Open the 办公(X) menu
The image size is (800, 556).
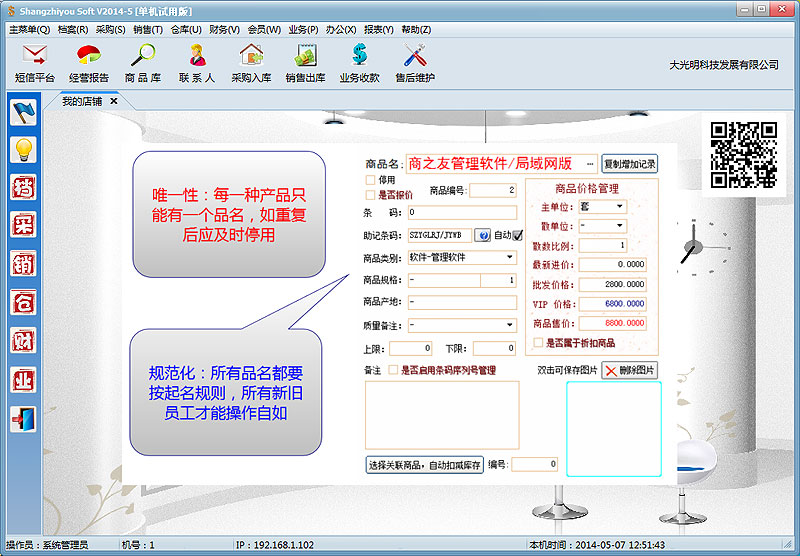(x=341, y=30)
